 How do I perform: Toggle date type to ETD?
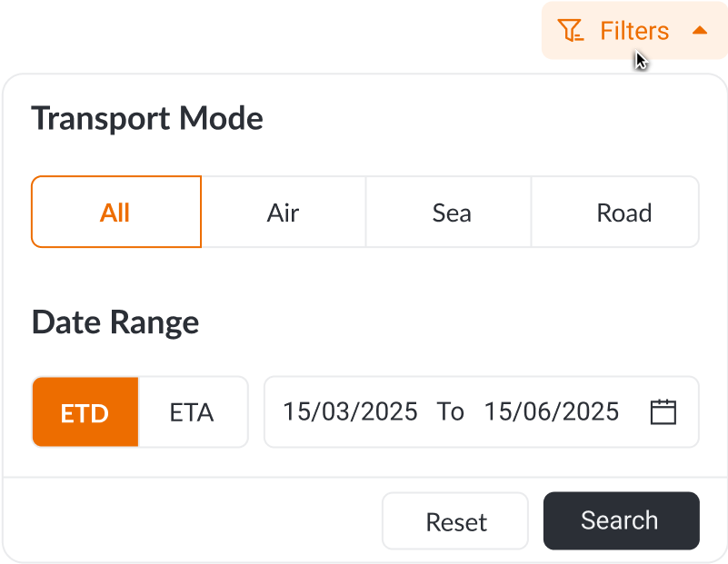point(85,413)
